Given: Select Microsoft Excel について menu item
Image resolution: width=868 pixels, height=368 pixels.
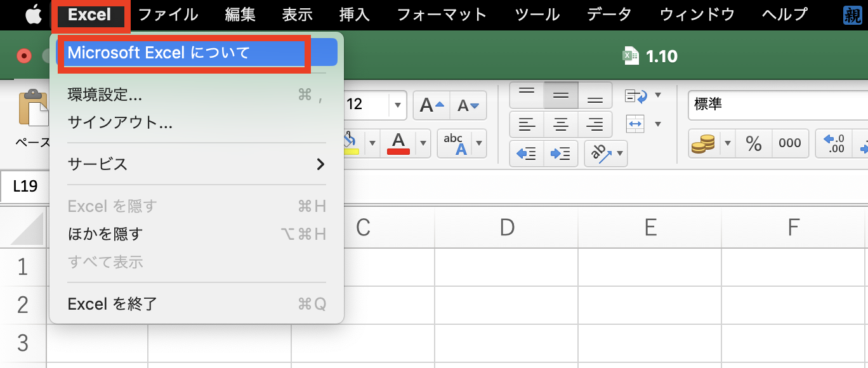Looking at the screenshot, I should 184,52.
